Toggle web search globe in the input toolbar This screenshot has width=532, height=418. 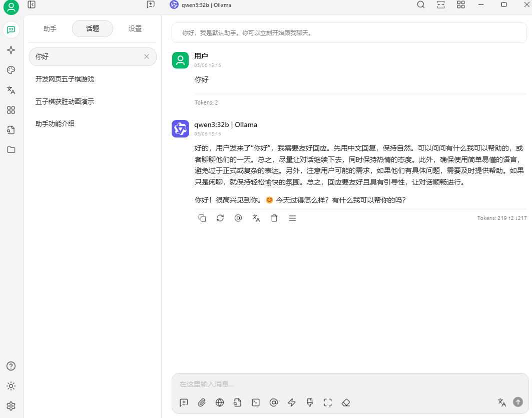(x=220, y=402)
